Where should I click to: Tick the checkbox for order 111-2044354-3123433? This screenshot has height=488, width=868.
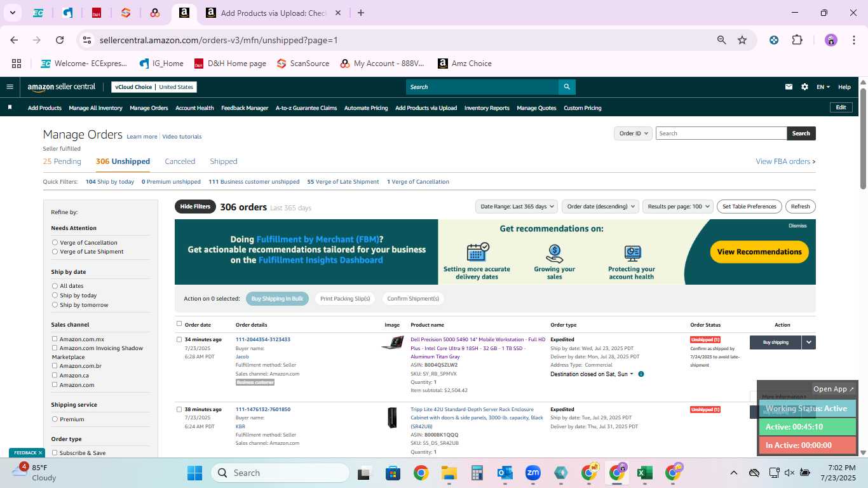coord(179,339)
